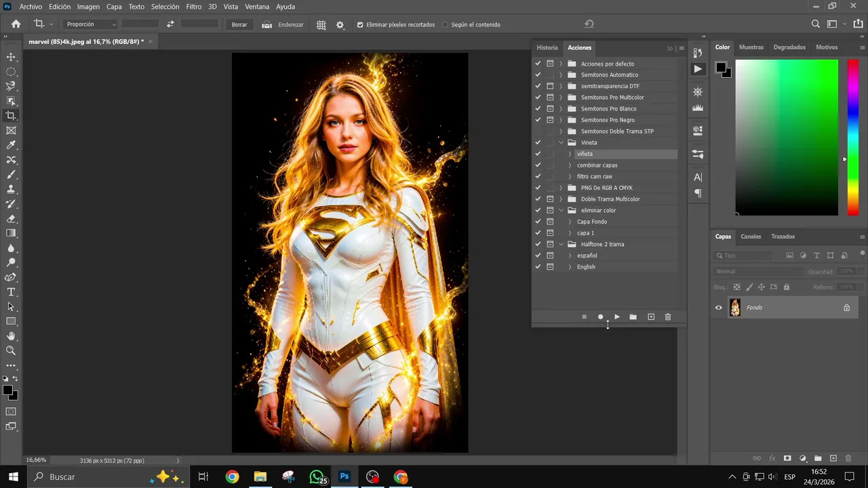Adjust the hue slider strip
The width and height of the screenshot is (868, 488).
pos(853,138)
